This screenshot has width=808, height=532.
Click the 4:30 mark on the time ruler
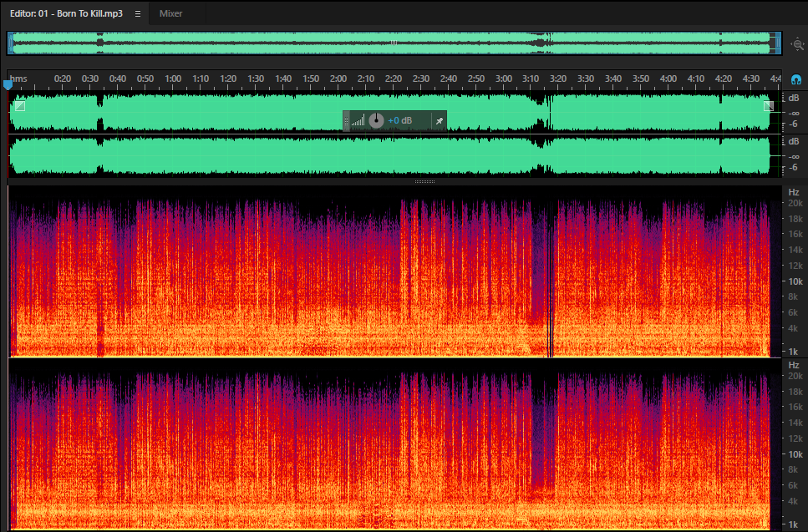tap(751, 79)
